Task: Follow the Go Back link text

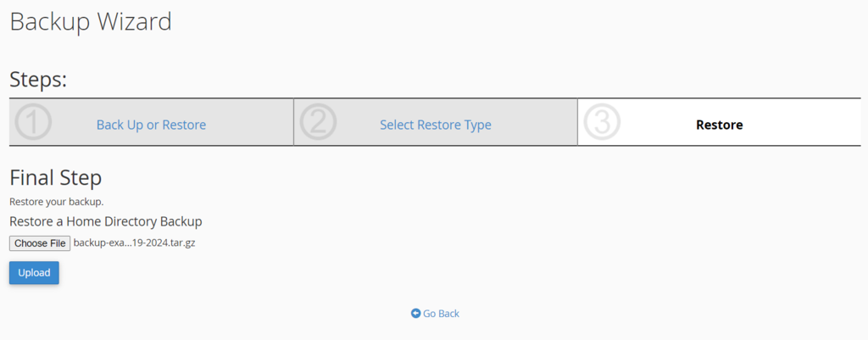Action: (x=441, y=314)
